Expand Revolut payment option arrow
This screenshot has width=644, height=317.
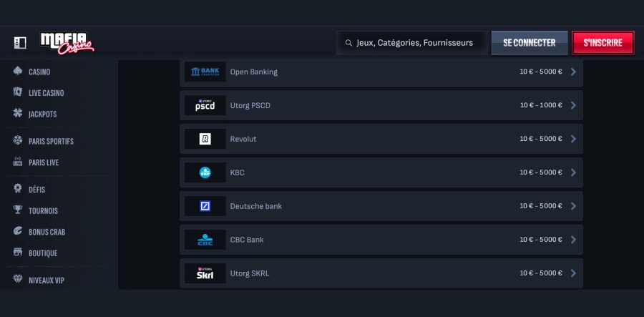click(573, 139)
